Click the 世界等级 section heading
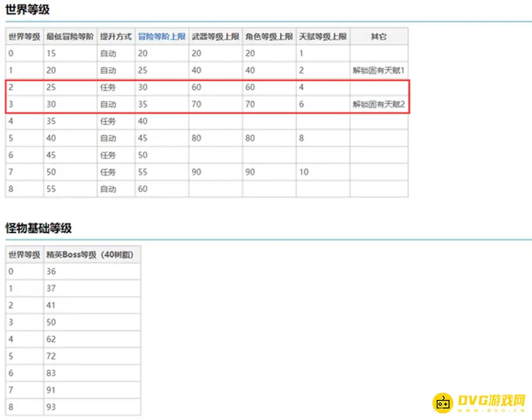Viewport: 532px width, 420px height. click(27, 10)
